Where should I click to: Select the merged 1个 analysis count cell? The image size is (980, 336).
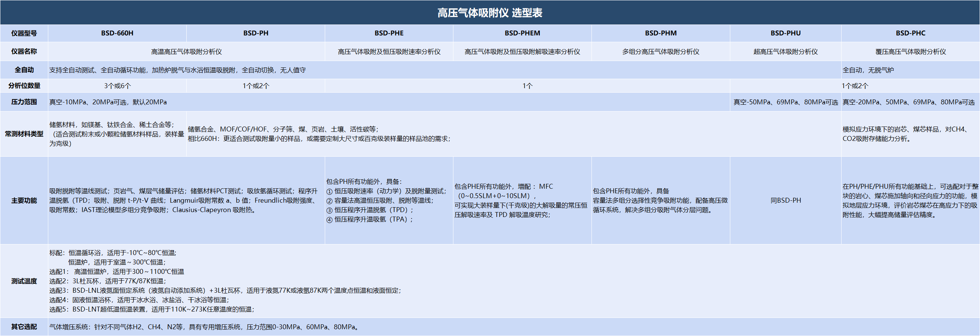coord(527,86)
